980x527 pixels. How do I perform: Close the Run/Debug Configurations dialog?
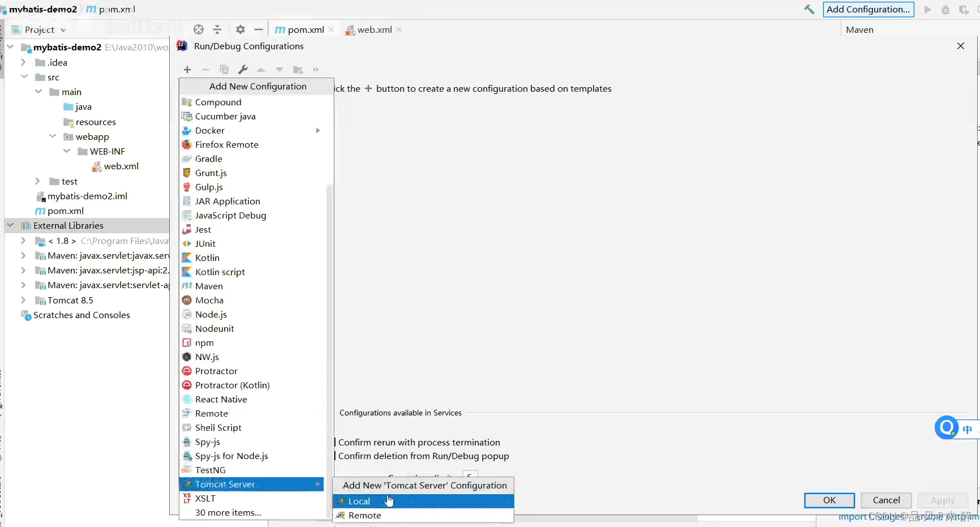coord(961,46)
